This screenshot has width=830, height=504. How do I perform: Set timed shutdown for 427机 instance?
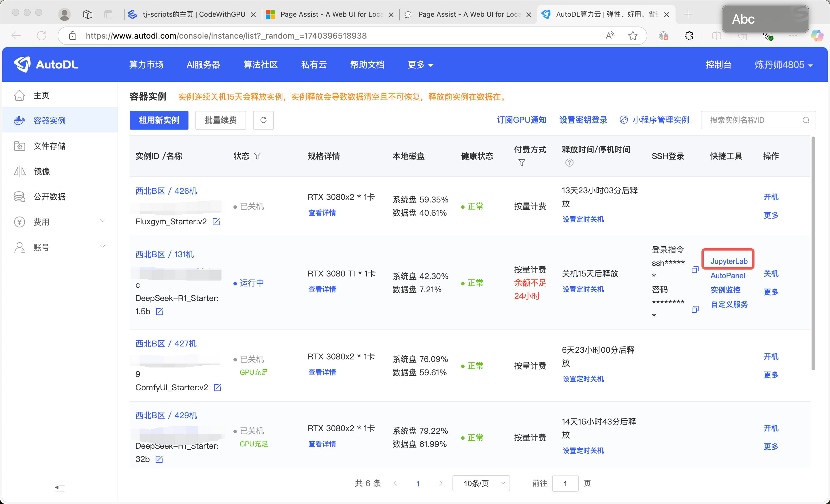[583, 379]
